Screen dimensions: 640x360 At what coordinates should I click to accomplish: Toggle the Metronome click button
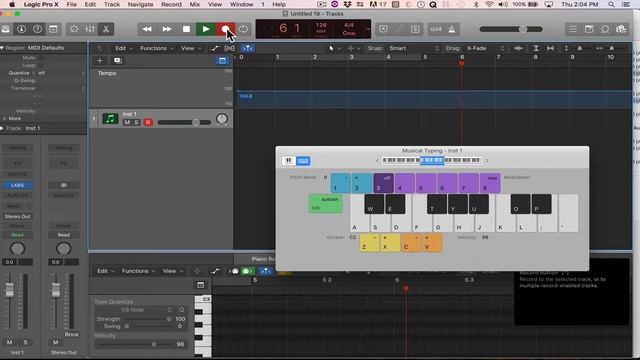(x=452, y=29)
